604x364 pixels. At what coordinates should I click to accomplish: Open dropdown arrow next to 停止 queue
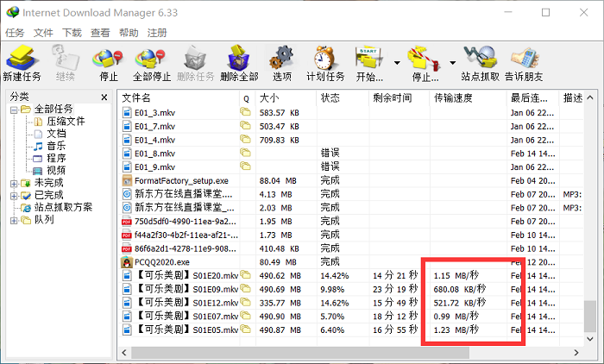453,62
